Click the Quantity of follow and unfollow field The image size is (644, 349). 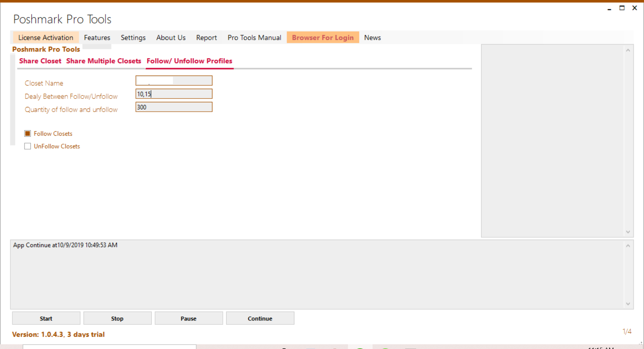click(x=174, y=107)
